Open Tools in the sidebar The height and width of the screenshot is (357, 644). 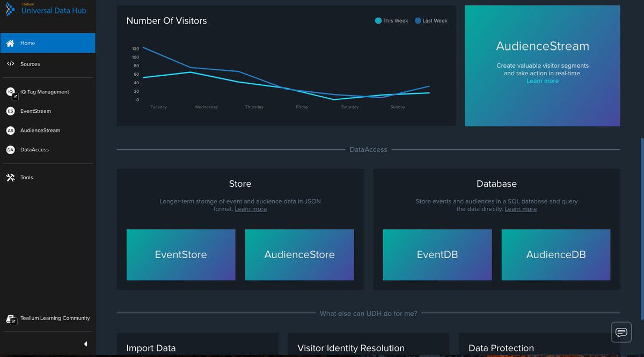[x=48, y=177]
